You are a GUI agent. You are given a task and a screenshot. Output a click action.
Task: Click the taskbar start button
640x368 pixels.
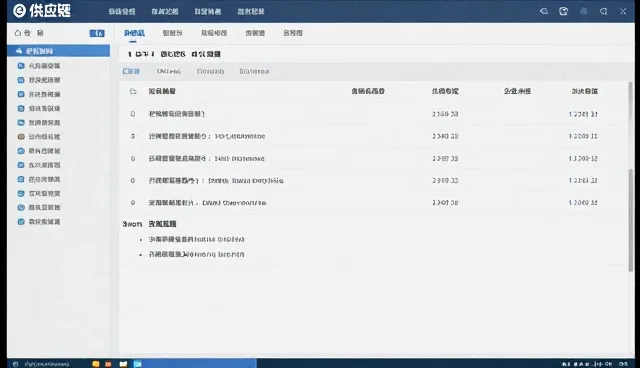pos(15,364)
